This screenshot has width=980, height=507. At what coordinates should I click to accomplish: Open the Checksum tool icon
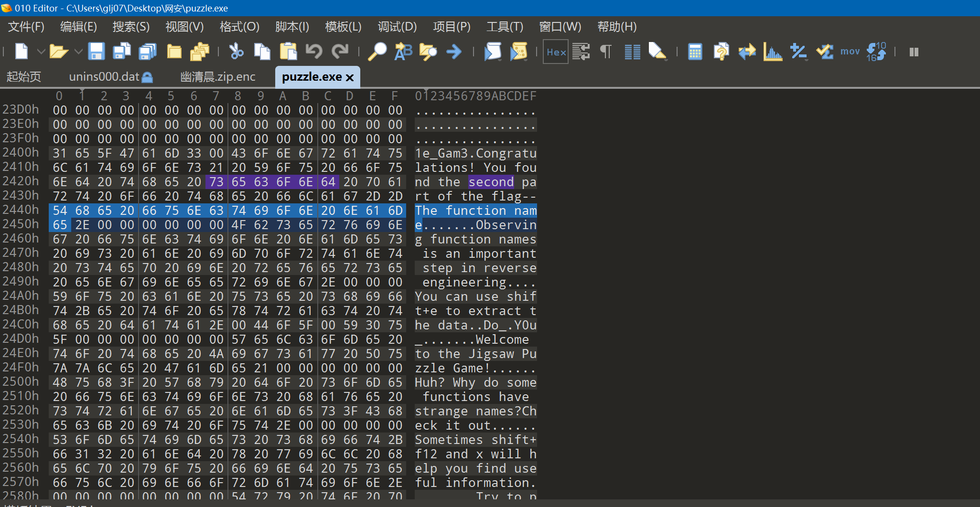(824, 52)
